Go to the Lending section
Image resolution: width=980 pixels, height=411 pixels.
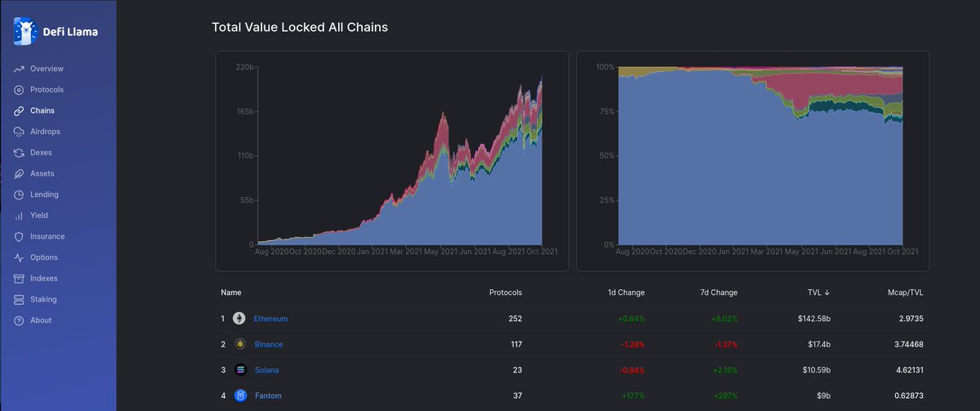(44, 194)
